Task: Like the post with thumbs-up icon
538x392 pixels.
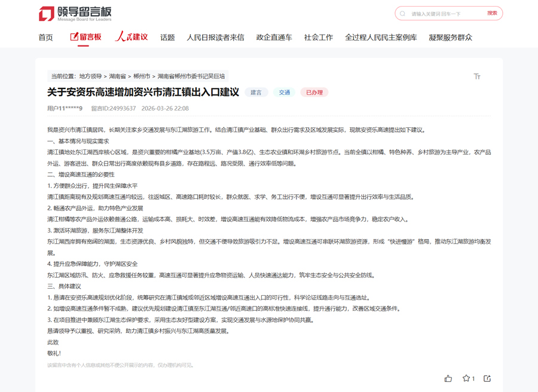Action: pos(448,378)
